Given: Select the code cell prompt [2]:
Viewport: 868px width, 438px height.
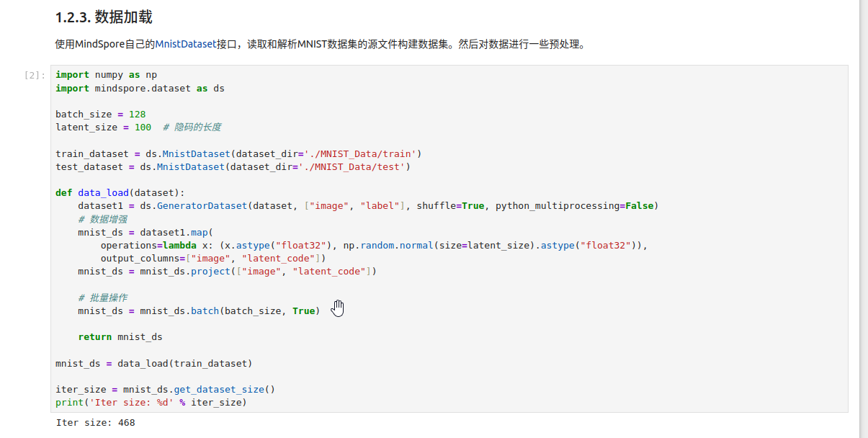Looking at the screenshot, I should (x=35, y=75).
